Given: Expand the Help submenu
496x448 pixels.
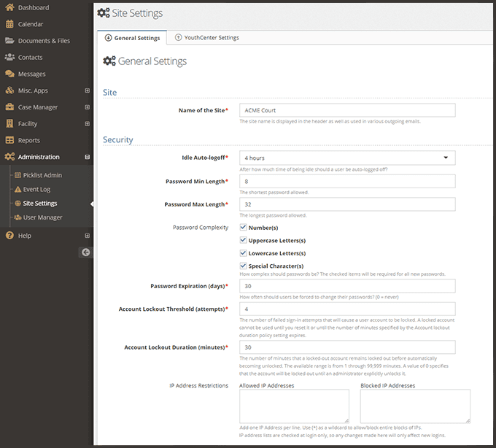Looking at the screenshot, I should point(88,236).
